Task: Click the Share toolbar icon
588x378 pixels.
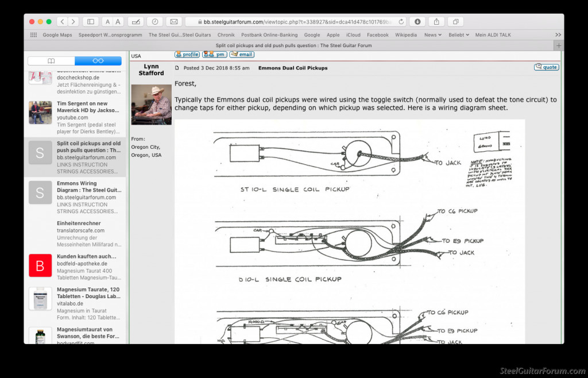Action: [436, 22]
